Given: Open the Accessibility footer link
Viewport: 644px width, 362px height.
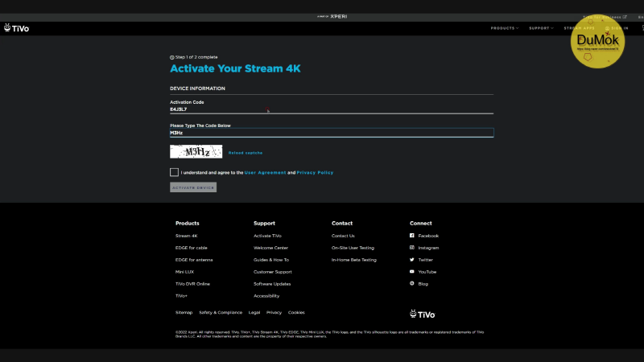Looking at the screenshot, I should [x=266, y=296].
